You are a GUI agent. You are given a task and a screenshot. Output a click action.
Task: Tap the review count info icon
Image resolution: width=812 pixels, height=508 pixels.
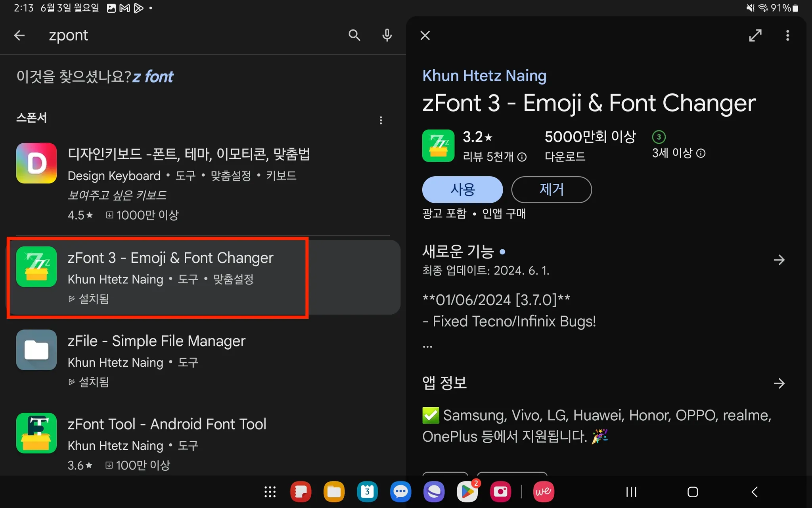(522, 157)
